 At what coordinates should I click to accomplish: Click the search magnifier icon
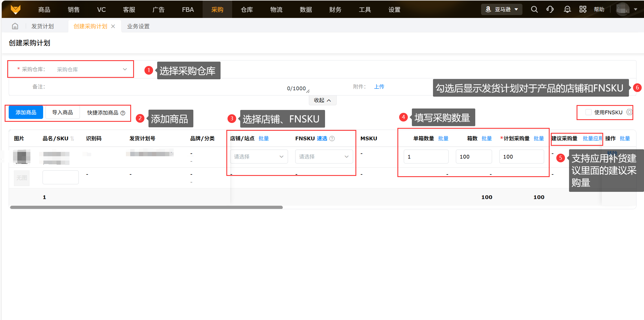tap(534, 10)
